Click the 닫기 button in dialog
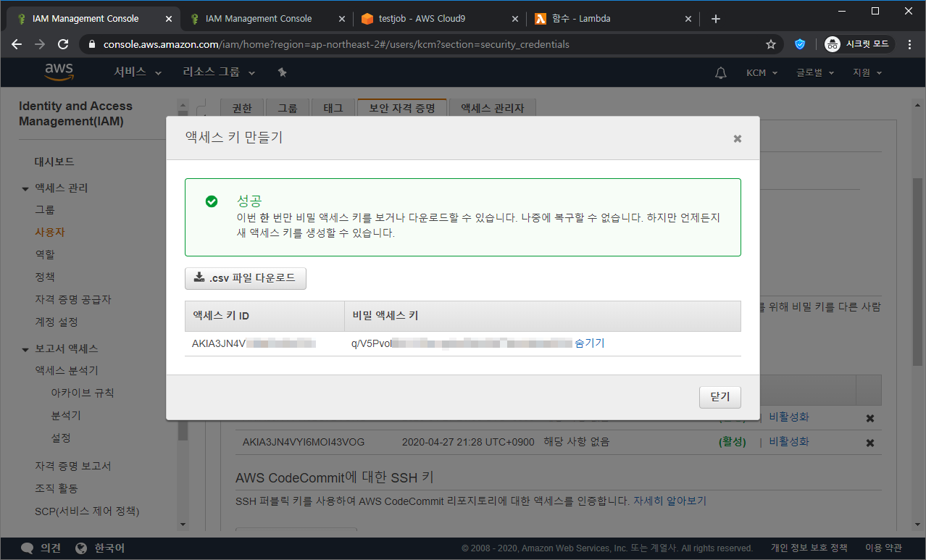926x560 pixels. [720, 397]
